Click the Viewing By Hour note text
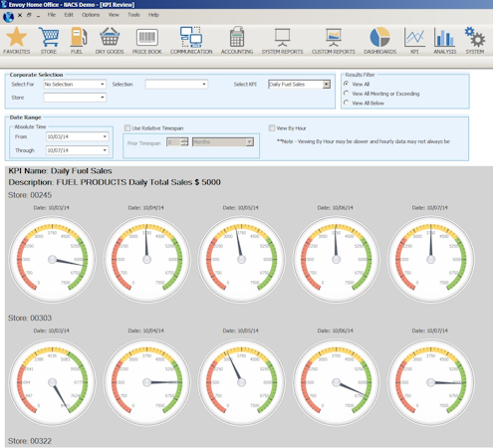Image resolution: width=493 pixels, height=448 pixels. click(x=364, y=141)
